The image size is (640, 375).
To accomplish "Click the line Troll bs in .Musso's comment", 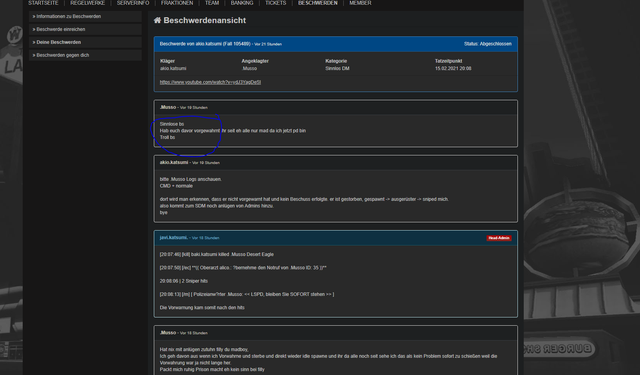I will (x=167, y=138).
